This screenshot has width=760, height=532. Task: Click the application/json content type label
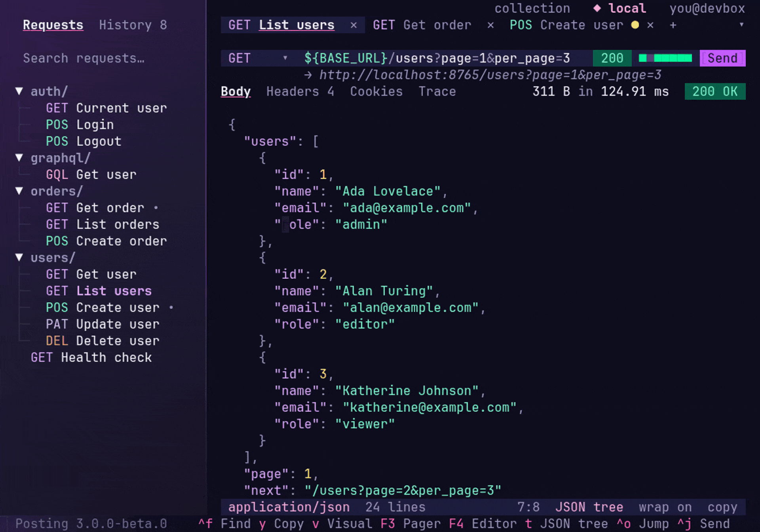[289, 507]
